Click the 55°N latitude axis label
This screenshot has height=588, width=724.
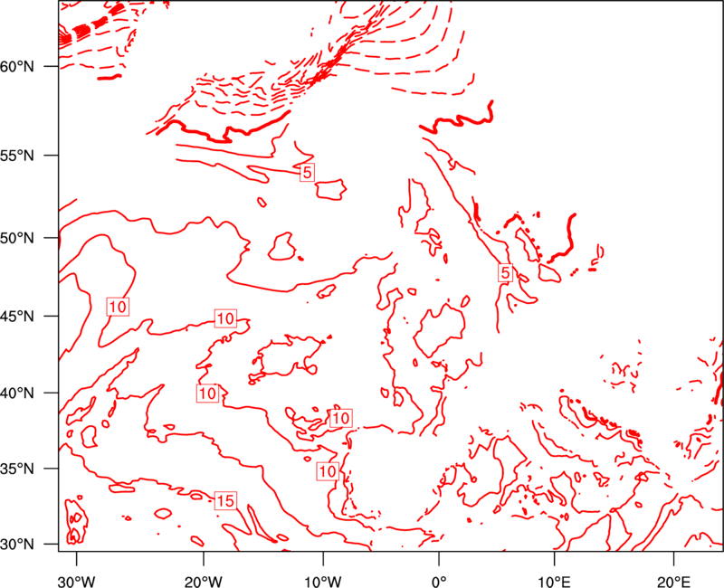[x=17, y=156]
